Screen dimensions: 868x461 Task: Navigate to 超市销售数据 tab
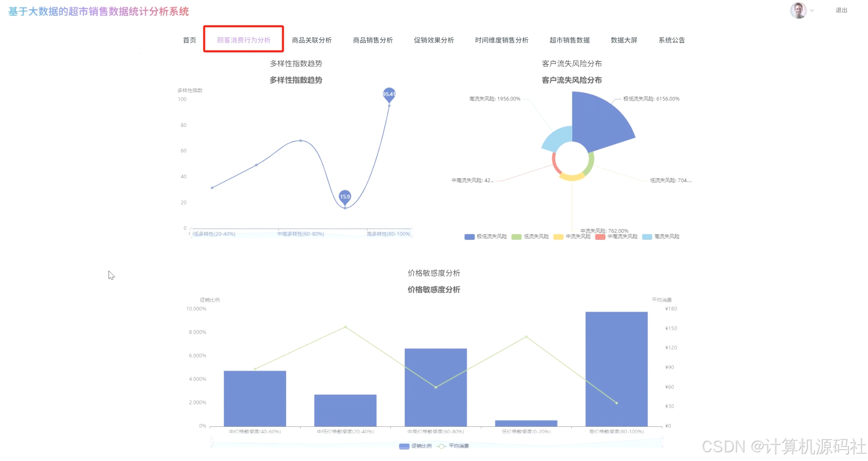pos(570,40)
